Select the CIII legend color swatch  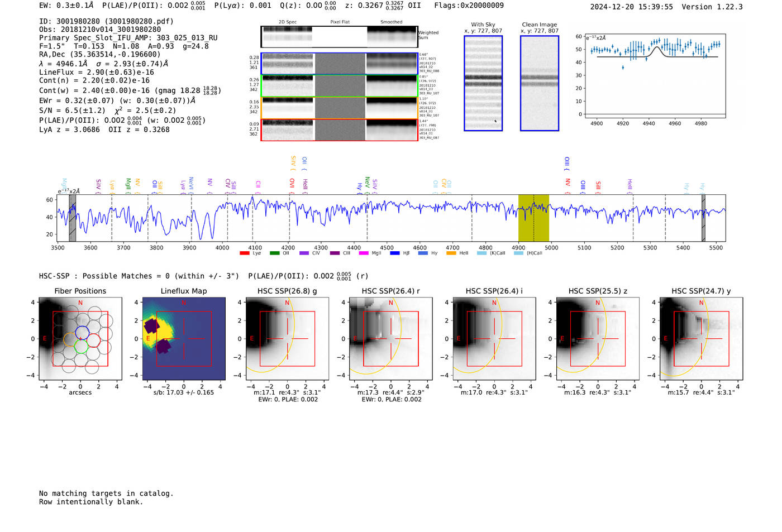pyautogui.click(x=334, y=253)
